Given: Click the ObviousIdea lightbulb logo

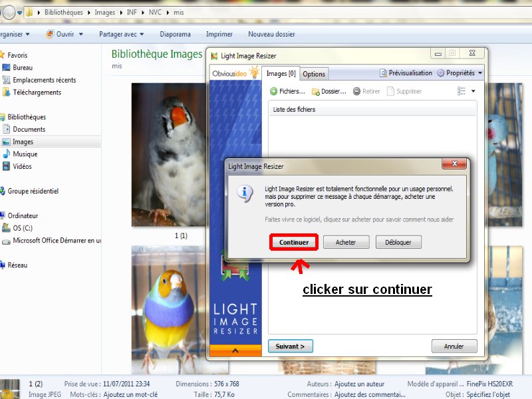Looking at the screenshot, I should [253, 73].
